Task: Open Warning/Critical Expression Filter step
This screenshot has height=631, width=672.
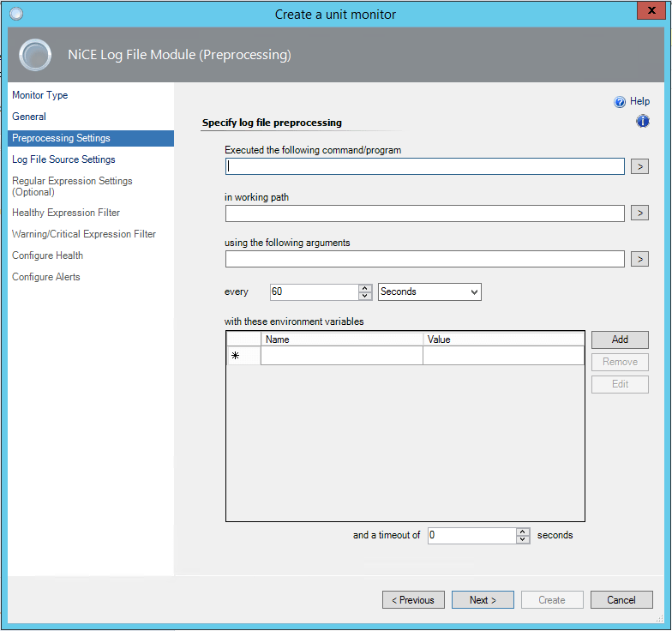Action: [x=84, y=234]
